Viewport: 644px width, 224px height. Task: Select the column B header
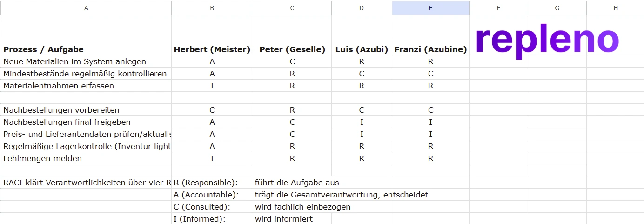212,8
